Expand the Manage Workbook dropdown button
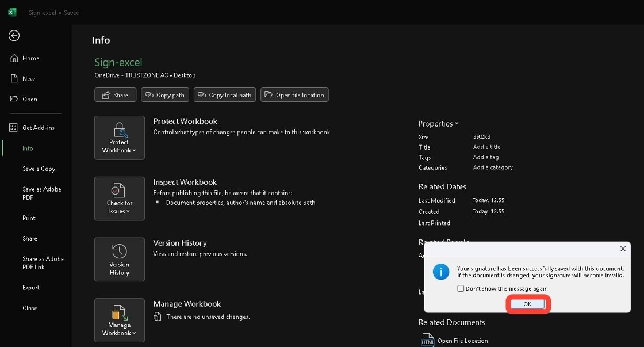Viewport: 644px width, 347px height. pos(120,321)
